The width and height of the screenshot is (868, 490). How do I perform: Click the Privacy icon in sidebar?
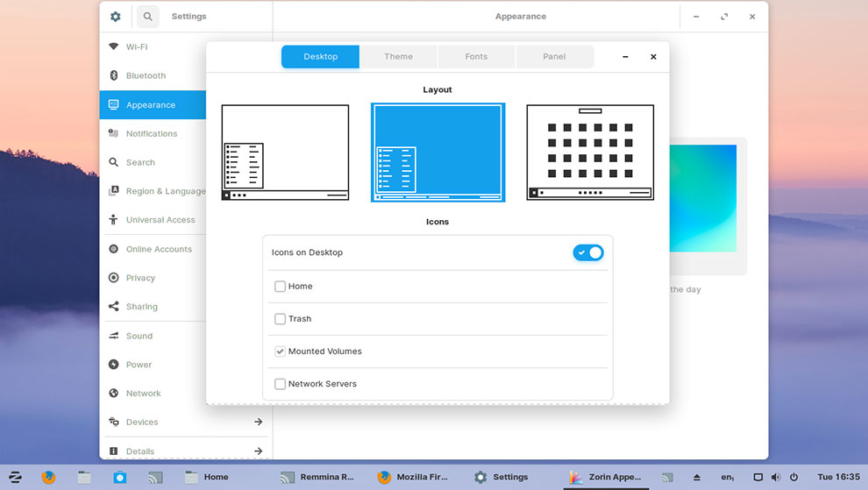(x=113, y=278)
